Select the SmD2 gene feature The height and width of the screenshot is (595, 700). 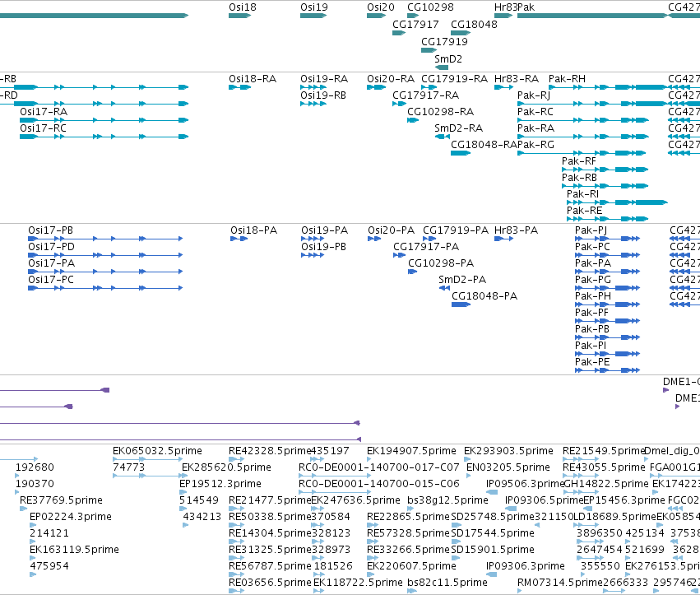point(442,67)
